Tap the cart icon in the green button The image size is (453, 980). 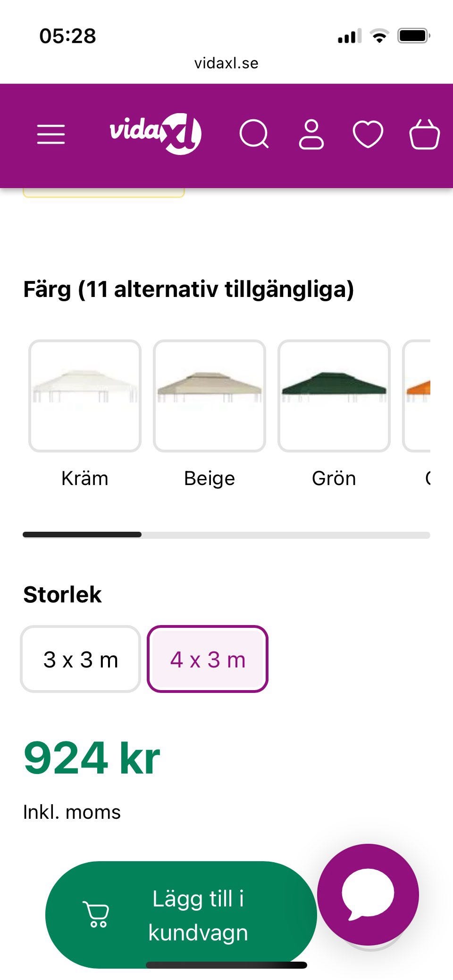pyautogui.click(x=96, y=914)
